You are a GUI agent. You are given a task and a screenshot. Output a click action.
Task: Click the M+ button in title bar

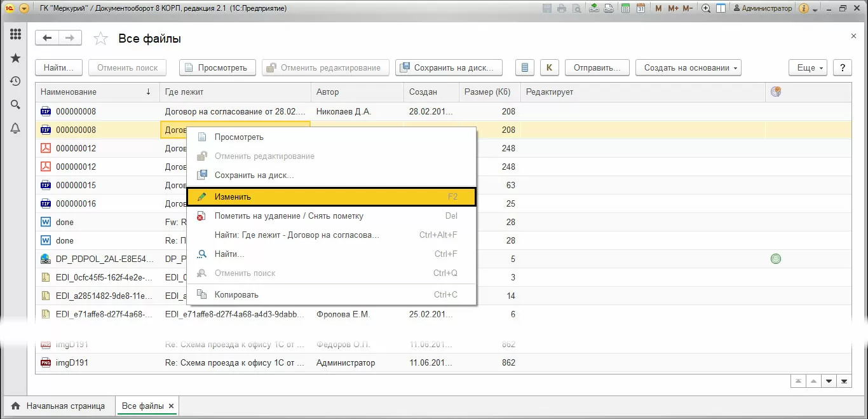[673, 8]
